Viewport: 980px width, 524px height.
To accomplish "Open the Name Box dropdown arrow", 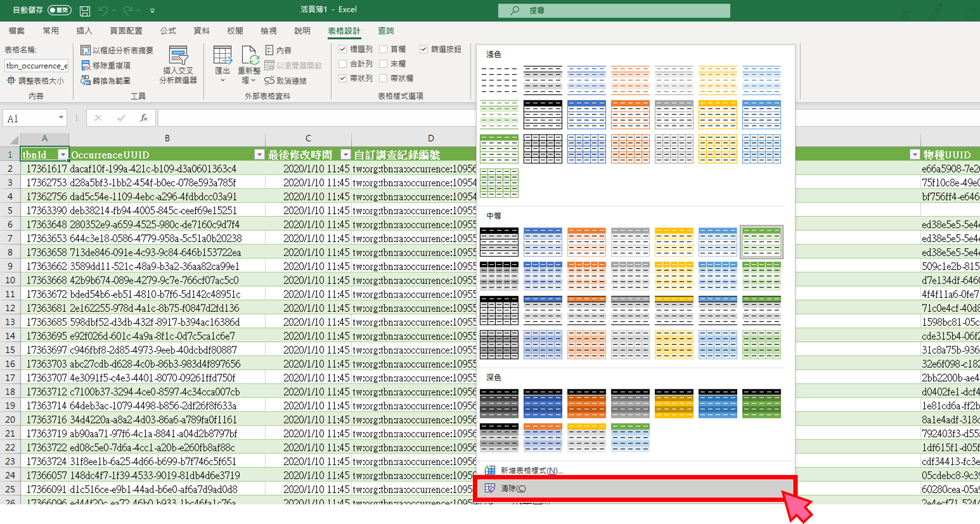I will point(61,118).
